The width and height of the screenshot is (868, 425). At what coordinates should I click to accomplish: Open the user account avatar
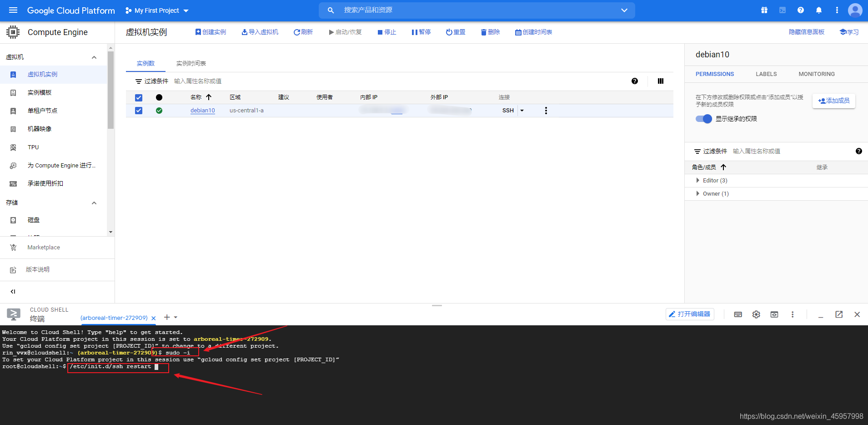coord(855,10)
